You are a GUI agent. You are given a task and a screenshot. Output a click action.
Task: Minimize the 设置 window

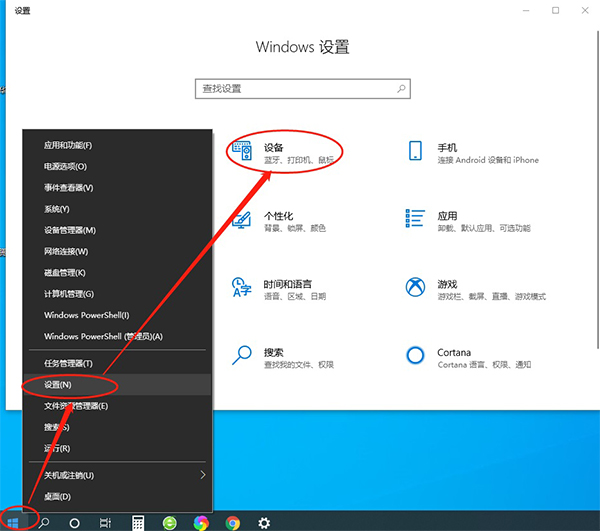[x=526, y=11]
